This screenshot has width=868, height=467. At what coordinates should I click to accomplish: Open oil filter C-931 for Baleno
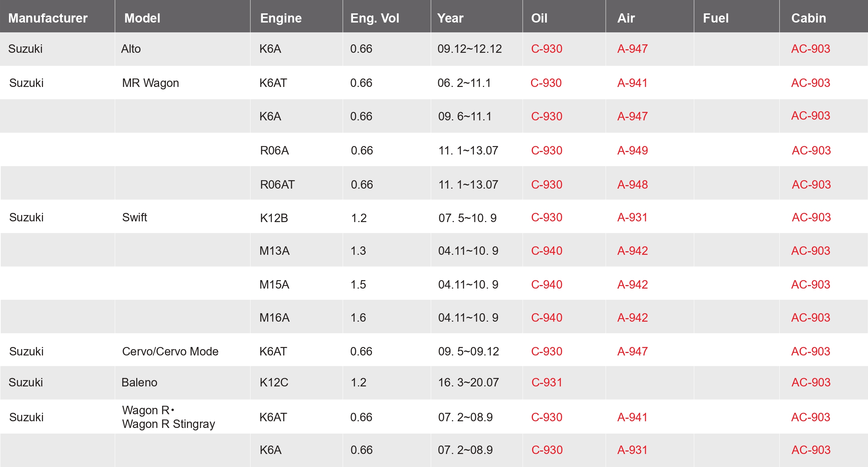tap(547, 382)
